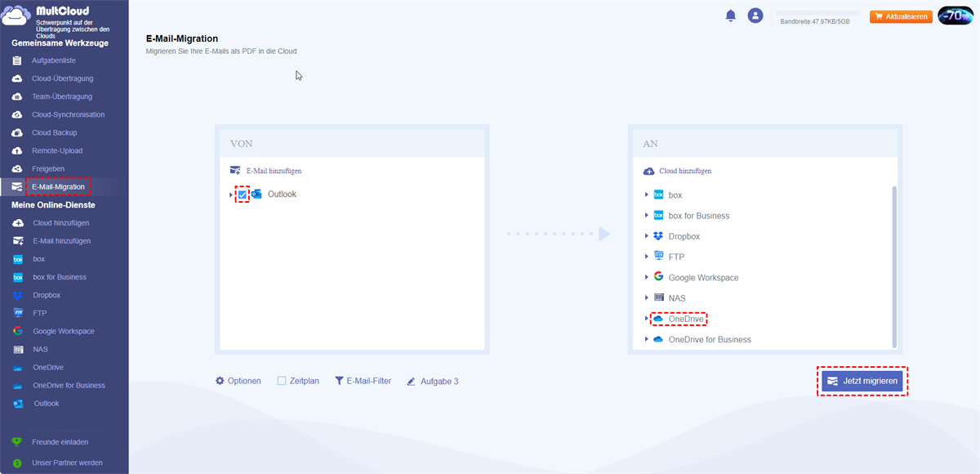Click the Jetzt migrieren button
980x474 pixels.
point(862,382)
